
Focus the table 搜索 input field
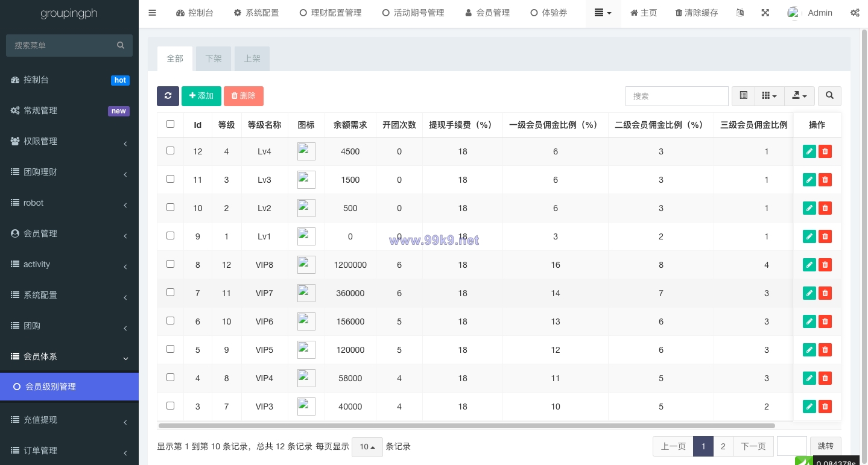click(677, 96)
